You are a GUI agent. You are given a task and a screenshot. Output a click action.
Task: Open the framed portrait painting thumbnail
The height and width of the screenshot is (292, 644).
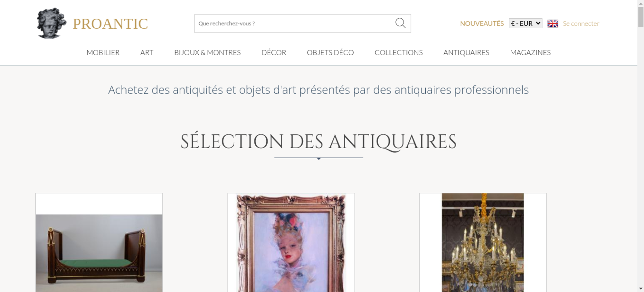pyautogui.click(x=291, y=242)
